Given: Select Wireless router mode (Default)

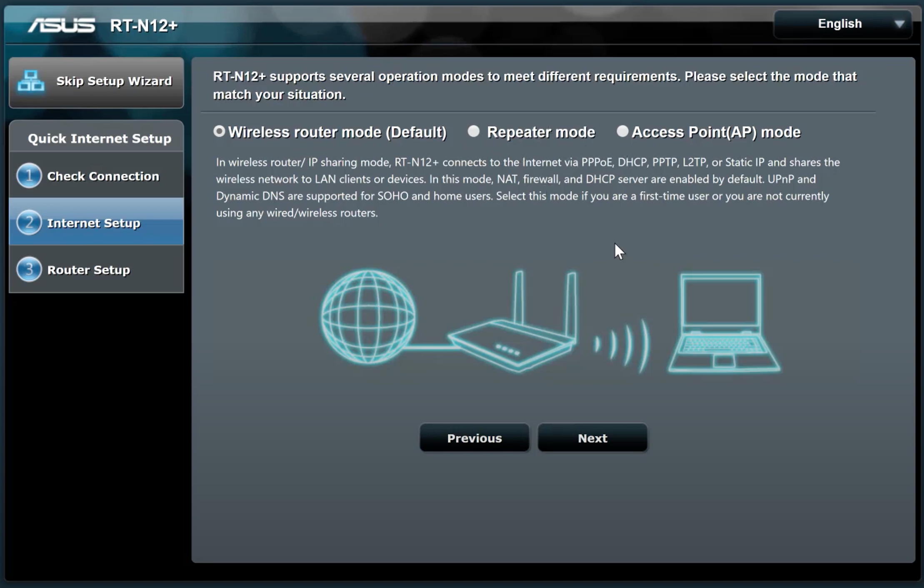Looking at the screenshot, I should [x=219, y=131].
